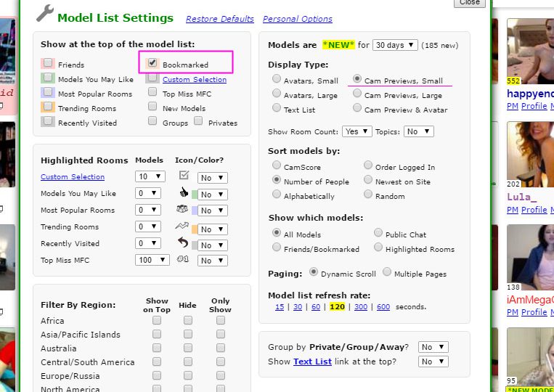Click the Top Miss MFC icon in Highlighted Rooms
This screenshot has height=392, width=554.
coord(183,259)
